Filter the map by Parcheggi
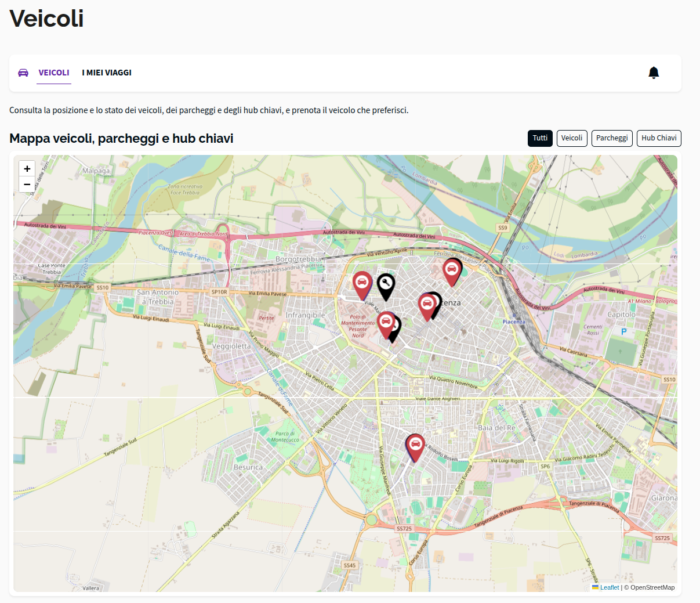Viewport: 700px width, 603px height. click(612, 138)
